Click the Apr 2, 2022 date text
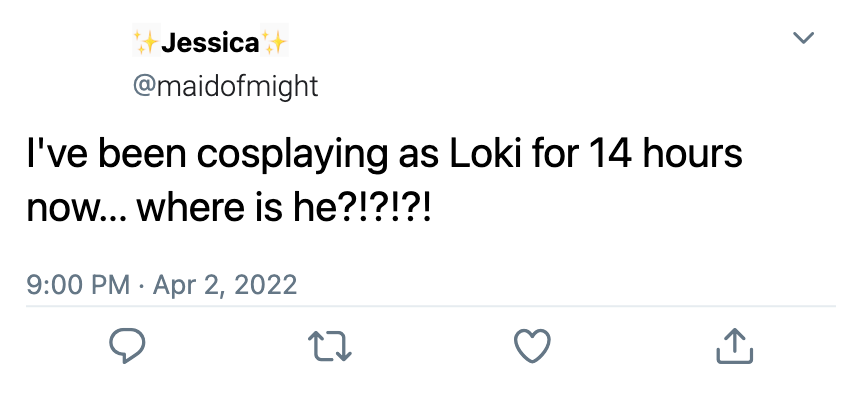Screen dimensions: 865x394 [x=225, y=285]
